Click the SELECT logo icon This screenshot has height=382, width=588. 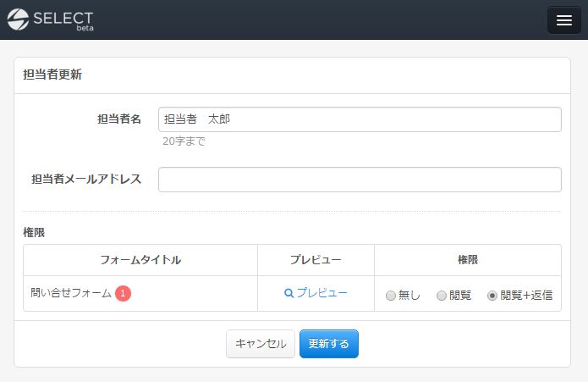pos(18,19)
